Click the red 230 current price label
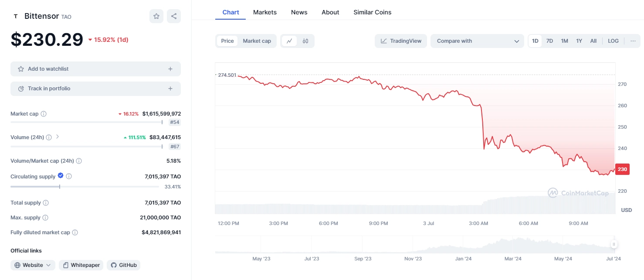This screenshot has width=644, height=280. 622,169
